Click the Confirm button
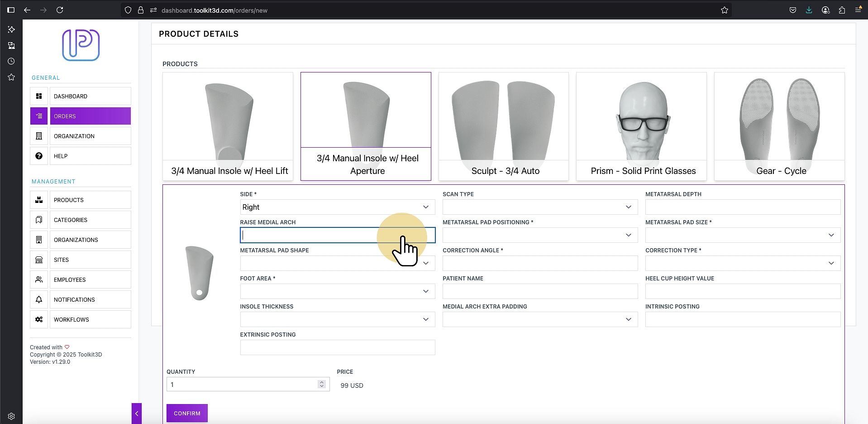The image size is (868, 424). [x=187, y=413]
